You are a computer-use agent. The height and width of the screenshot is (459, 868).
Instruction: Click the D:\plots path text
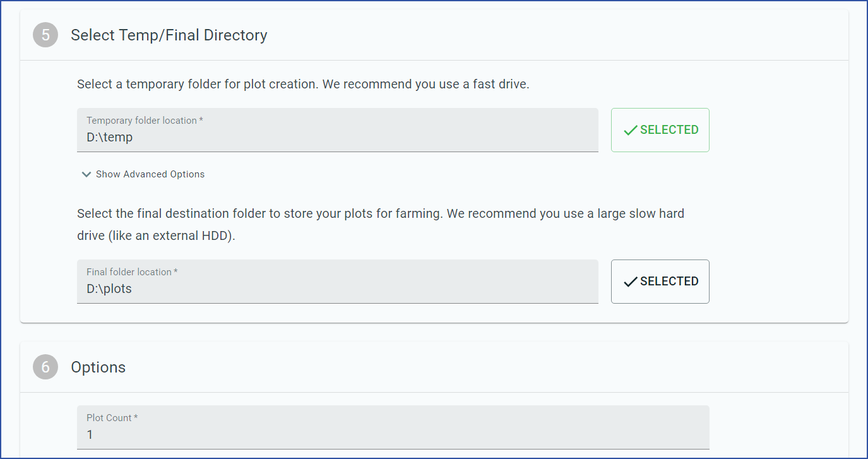tap(109, 289)
